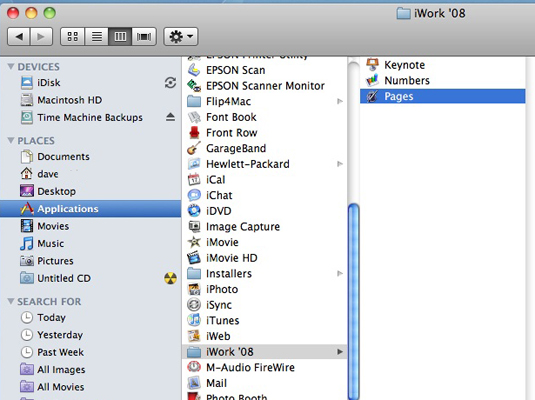Select Mail
The width and height of the screenshot is (535, 400).
265,383
